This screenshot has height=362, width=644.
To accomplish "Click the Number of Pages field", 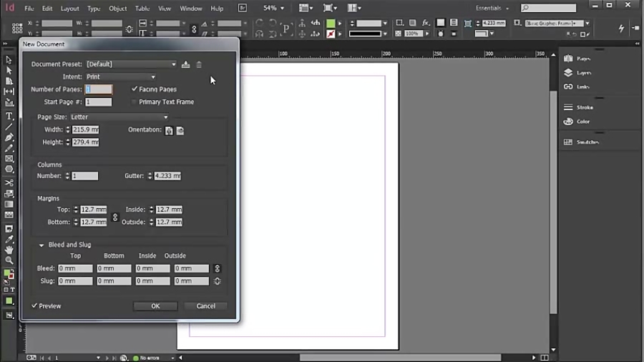I will coord(99,89).
